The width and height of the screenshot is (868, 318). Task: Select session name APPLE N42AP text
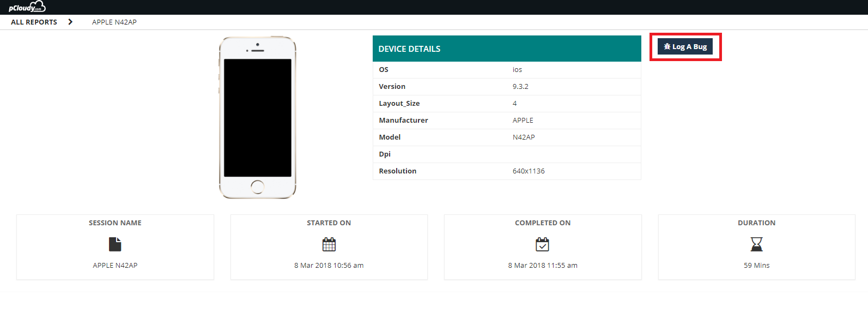[115, 266]
